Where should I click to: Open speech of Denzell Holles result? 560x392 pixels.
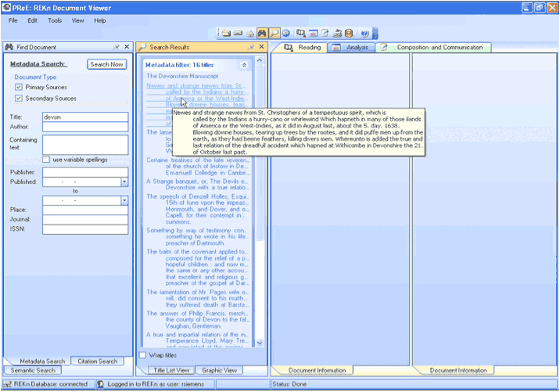(198, 209)
